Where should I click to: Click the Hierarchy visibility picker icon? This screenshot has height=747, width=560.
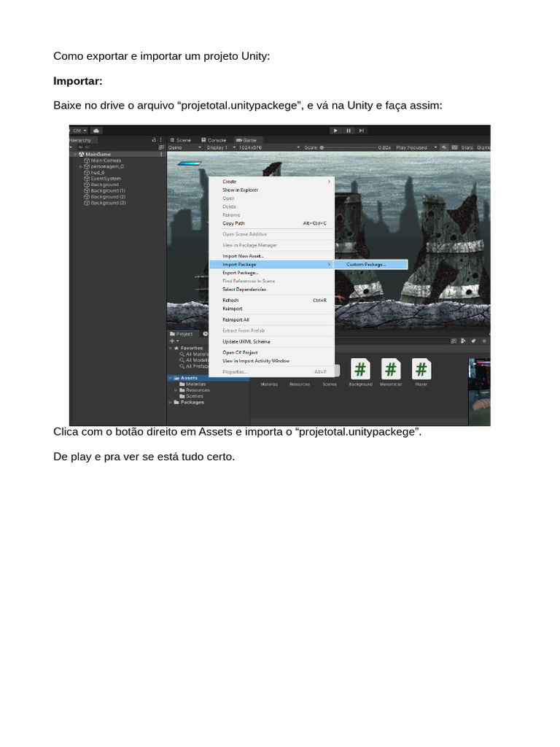[161, 147]
